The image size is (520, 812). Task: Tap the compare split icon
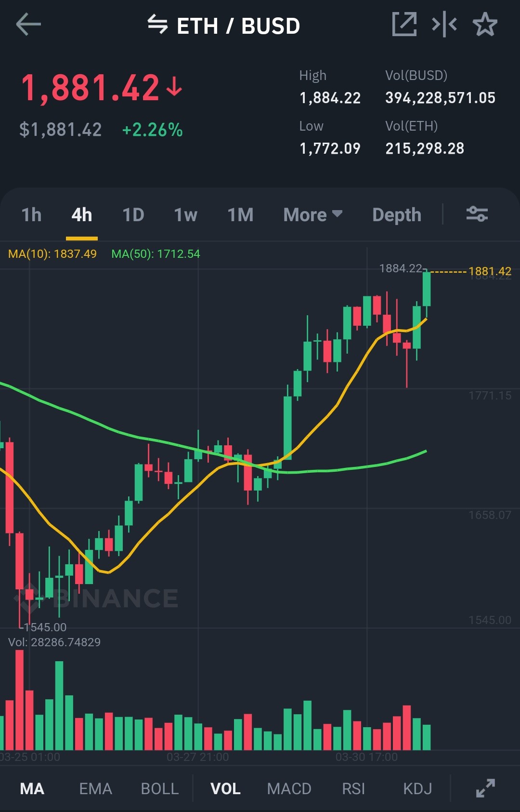[444, 24]
